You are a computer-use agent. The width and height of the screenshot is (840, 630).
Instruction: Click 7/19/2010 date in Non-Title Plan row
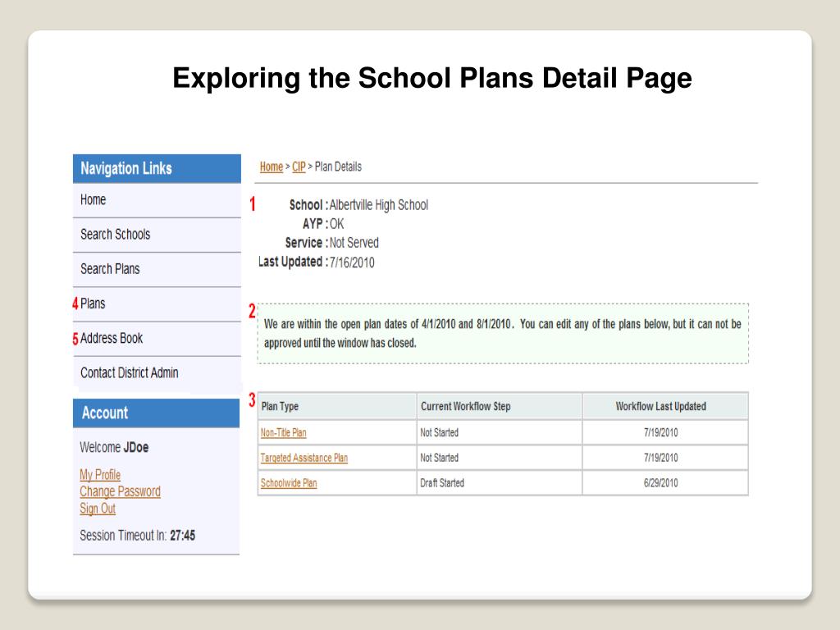tap(665, 432)
